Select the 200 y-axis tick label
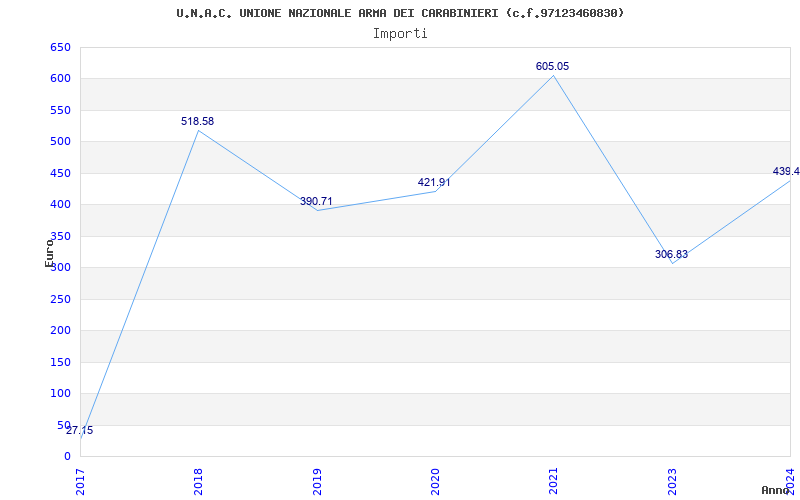The width and height of the screenshot is (800, 500). [x=60, y=331]
